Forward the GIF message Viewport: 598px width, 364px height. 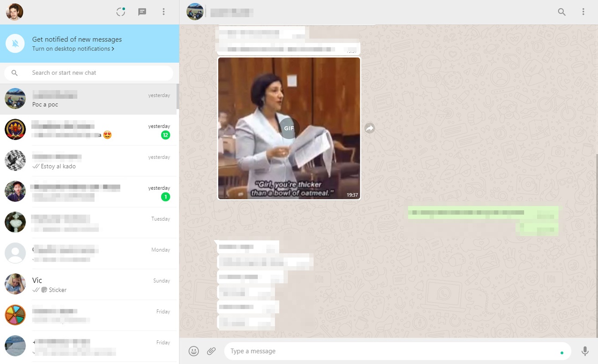click(370, 129)
